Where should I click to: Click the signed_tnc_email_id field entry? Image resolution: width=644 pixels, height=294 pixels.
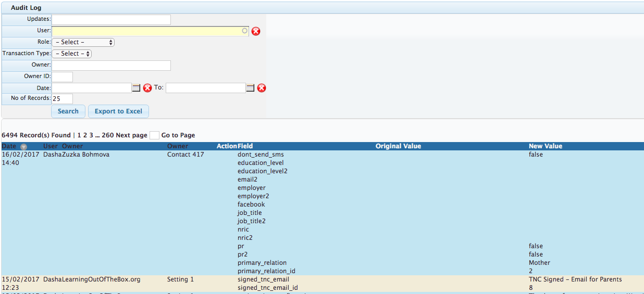[268, 288]
